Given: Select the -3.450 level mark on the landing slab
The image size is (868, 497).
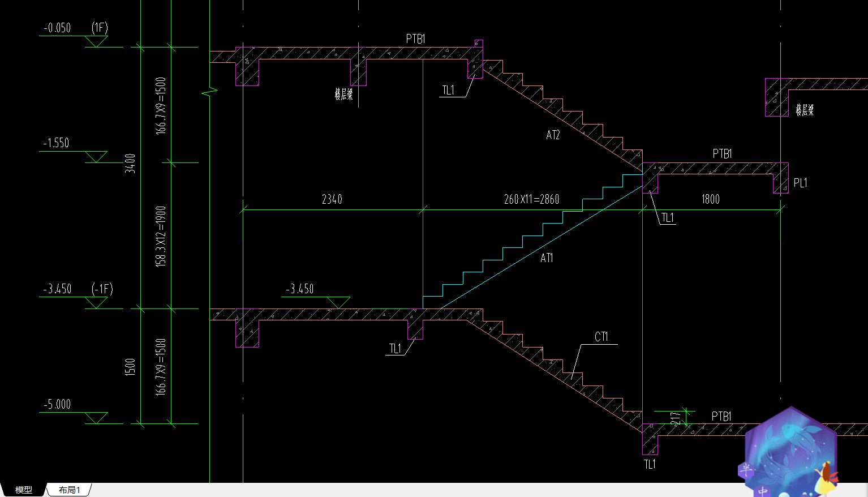Looking at the screenshot, I should [299, 289].
